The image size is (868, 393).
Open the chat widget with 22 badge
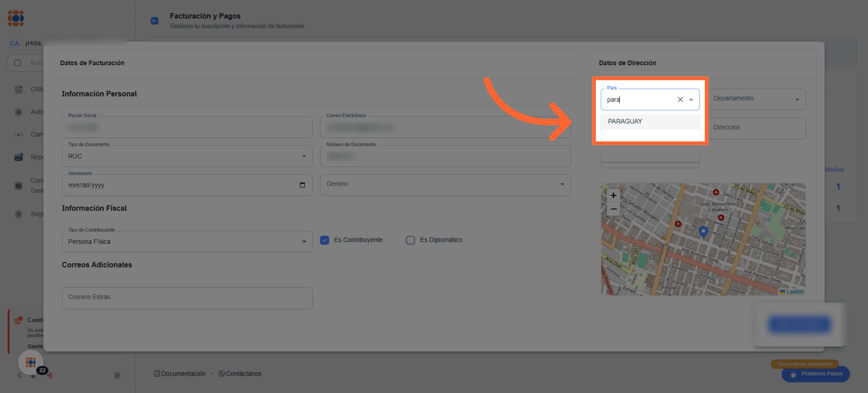[x=31, y=362]
